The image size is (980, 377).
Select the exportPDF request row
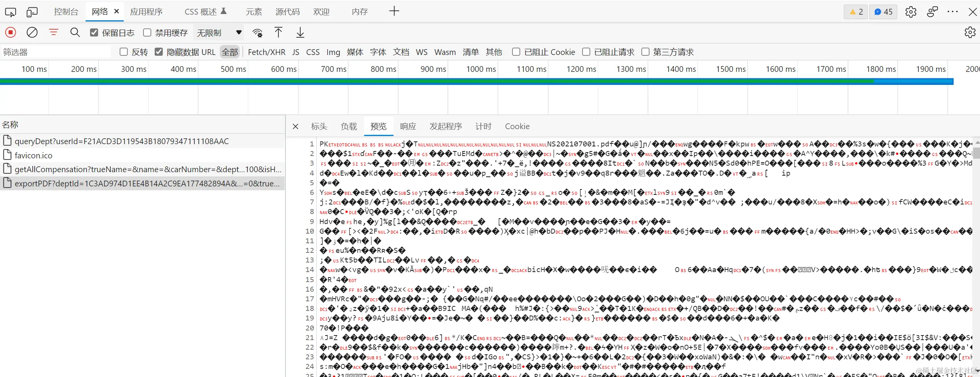coord(142,183)
